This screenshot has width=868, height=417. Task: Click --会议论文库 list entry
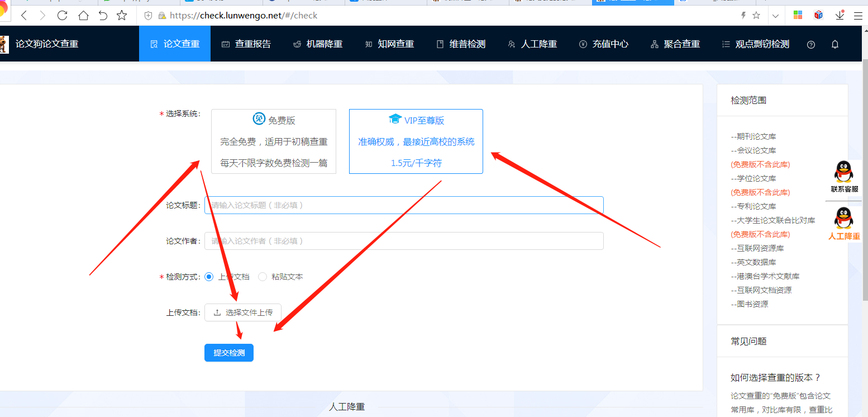pos(753,150)
